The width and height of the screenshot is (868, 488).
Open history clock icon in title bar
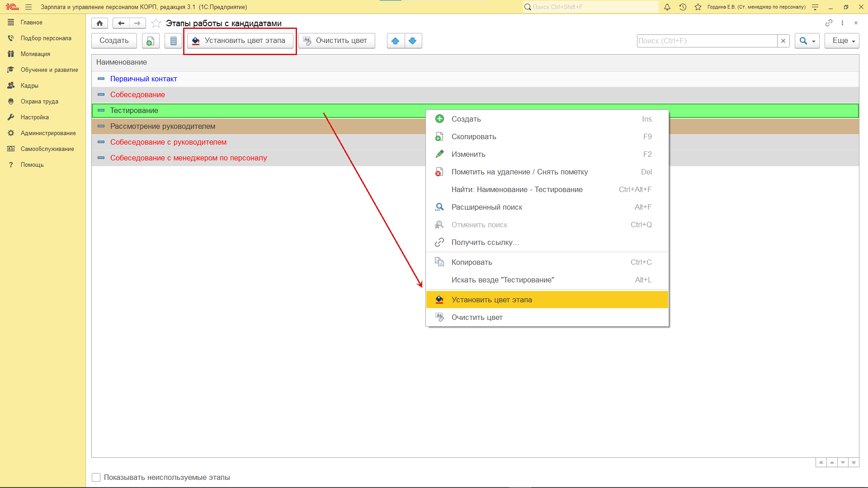tap(683, 7)
